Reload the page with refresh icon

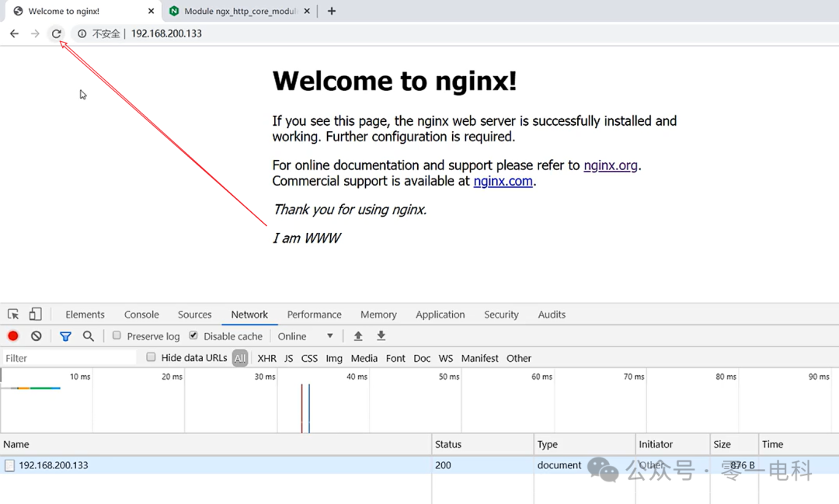coord(56,33)
